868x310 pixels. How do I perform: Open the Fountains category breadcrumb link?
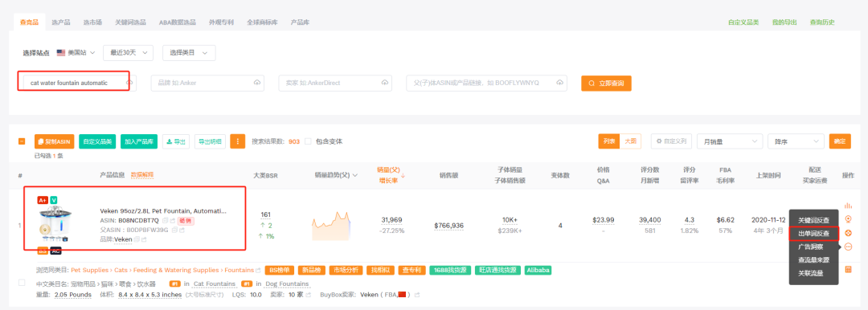coord(240,270)
